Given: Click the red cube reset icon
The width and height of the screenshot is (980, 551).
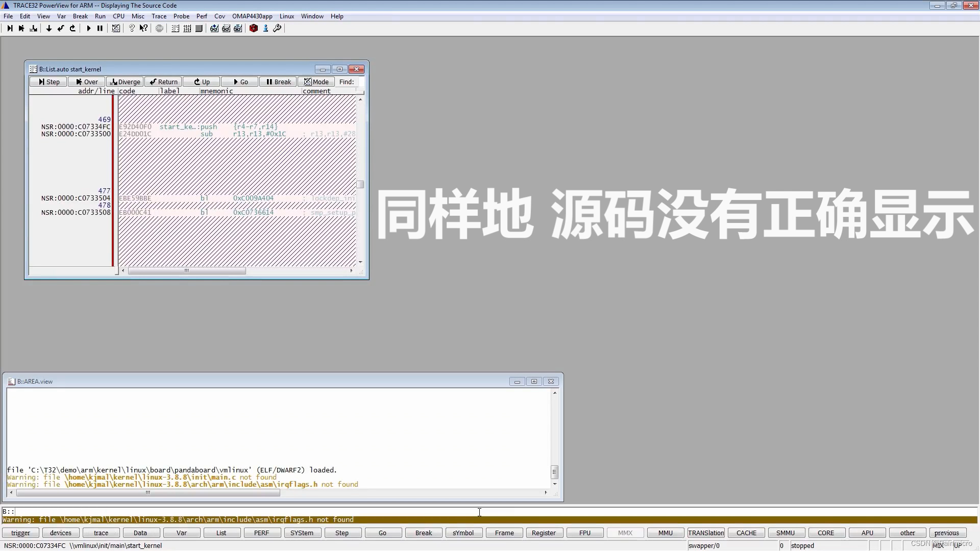Looking at the screenshot, I should coord(254,29).
